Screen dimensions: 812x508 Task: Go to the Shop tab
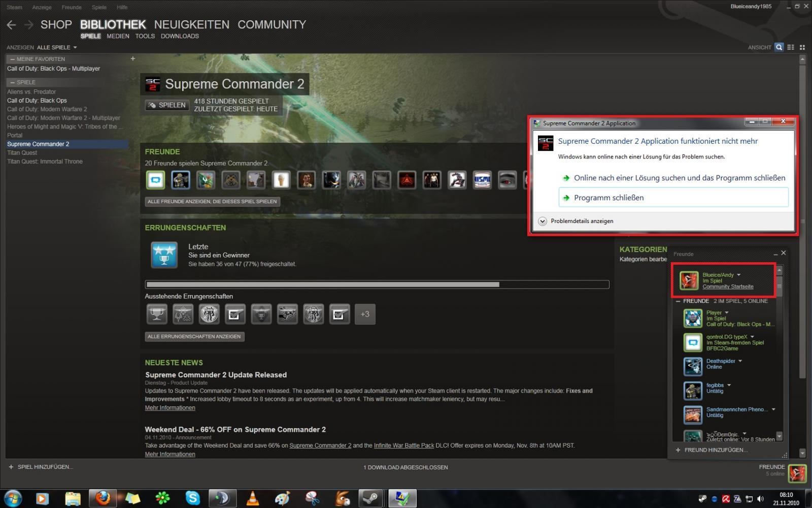(56, 24)
